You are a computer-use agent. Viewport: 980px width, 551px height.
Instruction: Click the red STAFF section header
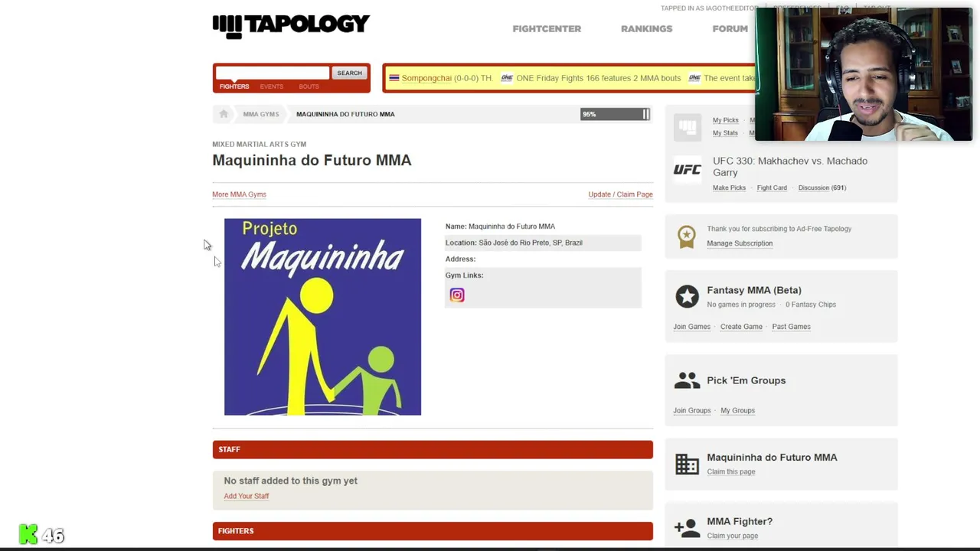[433, 449]
